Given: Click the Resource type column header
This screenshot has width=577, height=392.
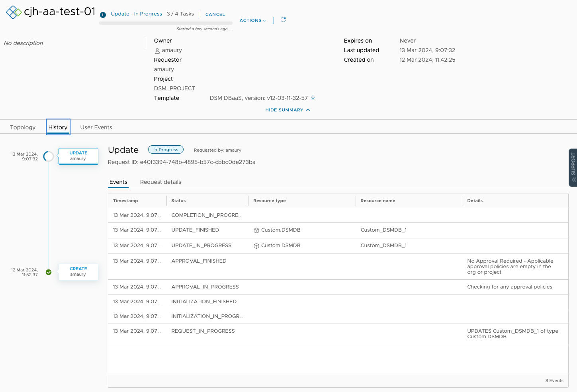Looking at the screenshot, I should [x=270, y=201].
